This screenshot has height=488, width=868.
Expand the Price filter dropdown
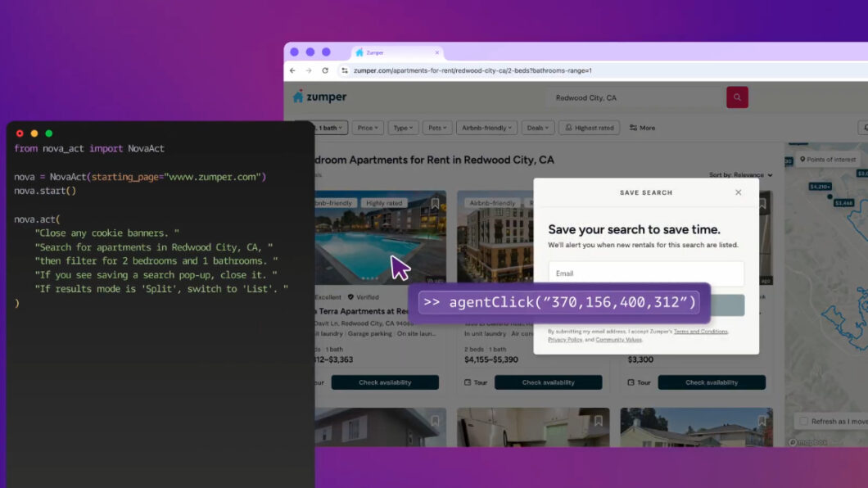pos(368,128)
